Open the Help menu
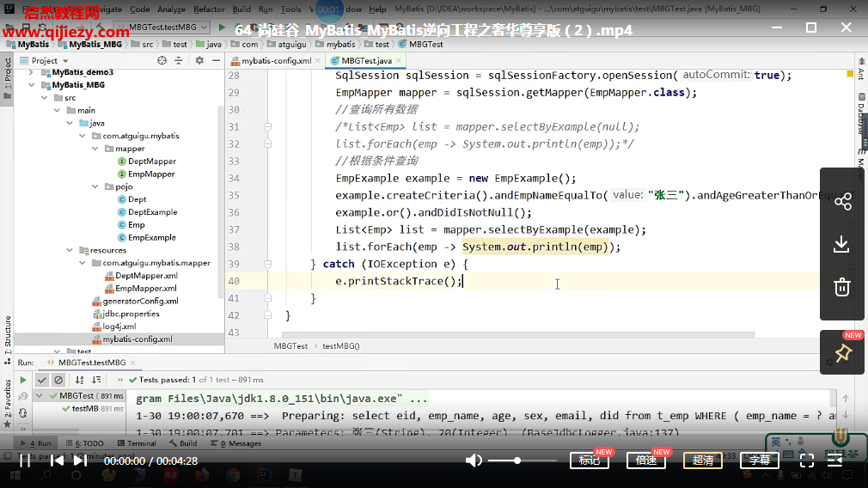 [377, 9]
